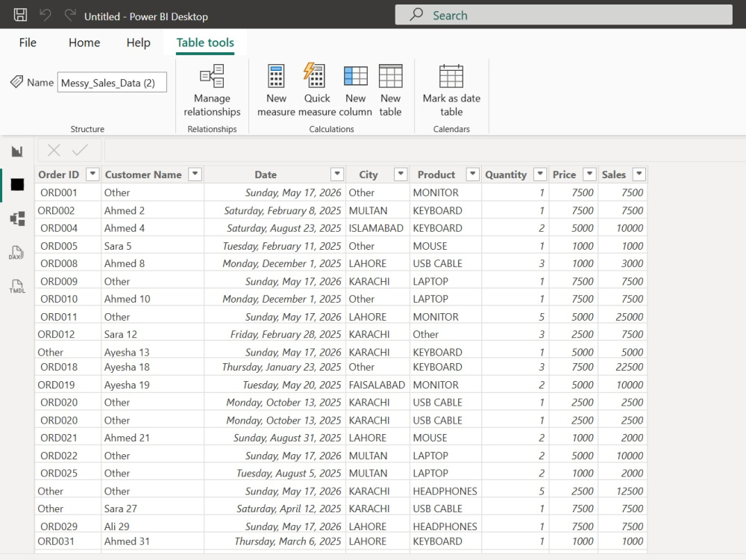Open Model view in sidebar
This screenshot has height=560, width=746.
17,218
